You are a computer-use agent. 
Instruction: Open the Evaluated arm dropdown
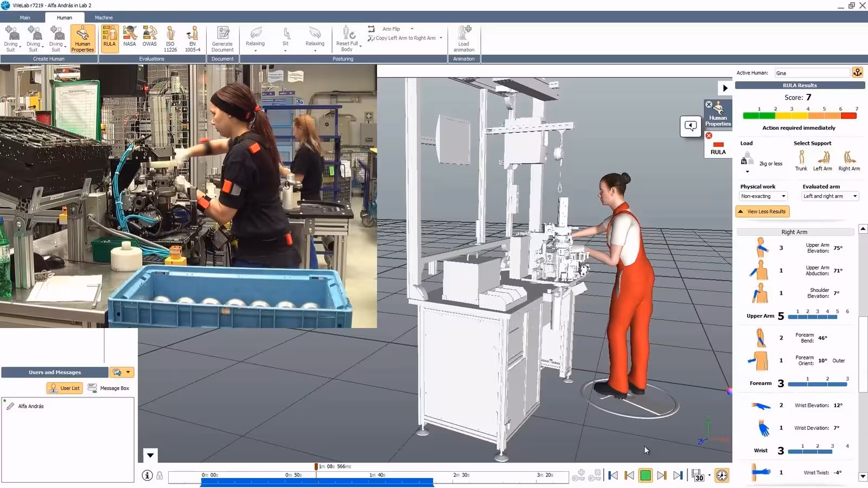coord(830,196)
